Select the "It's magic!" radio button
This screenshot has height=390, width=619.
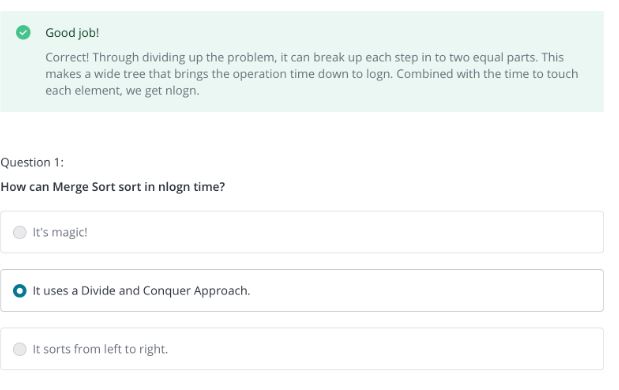point(20,232)
